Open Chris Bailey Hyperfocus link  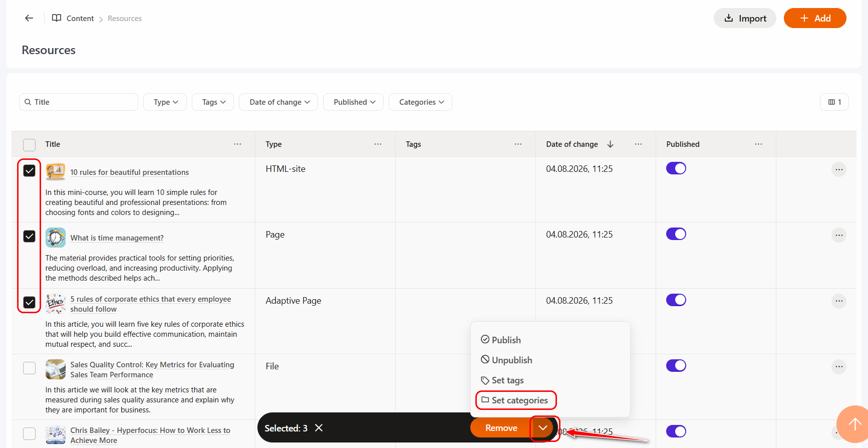[x=150, y=435]
